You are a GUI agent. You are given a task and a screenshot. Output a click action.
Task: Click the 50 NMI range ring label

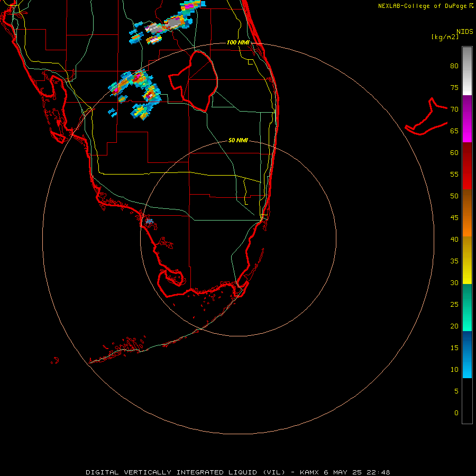pyautogui.click(x=238, y=140)
